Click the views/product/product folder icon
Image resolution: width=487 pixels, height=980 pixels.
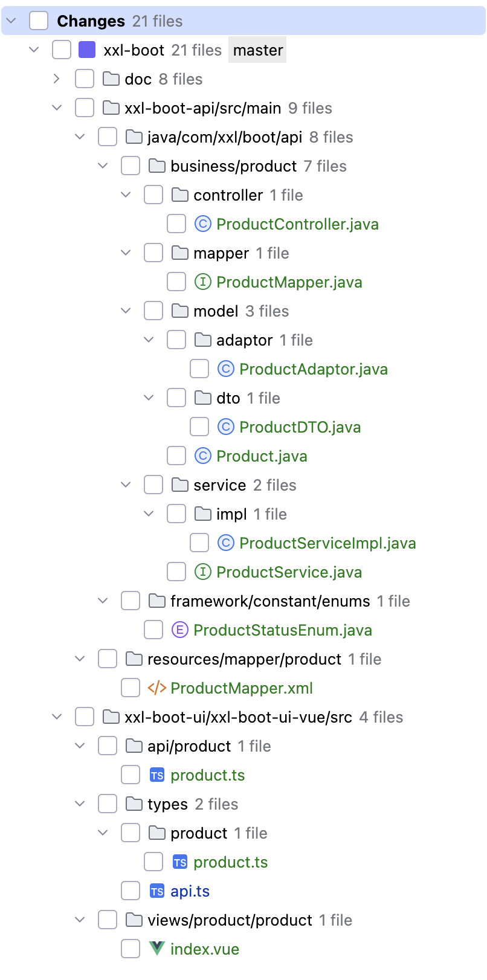(x=134, y=920)
